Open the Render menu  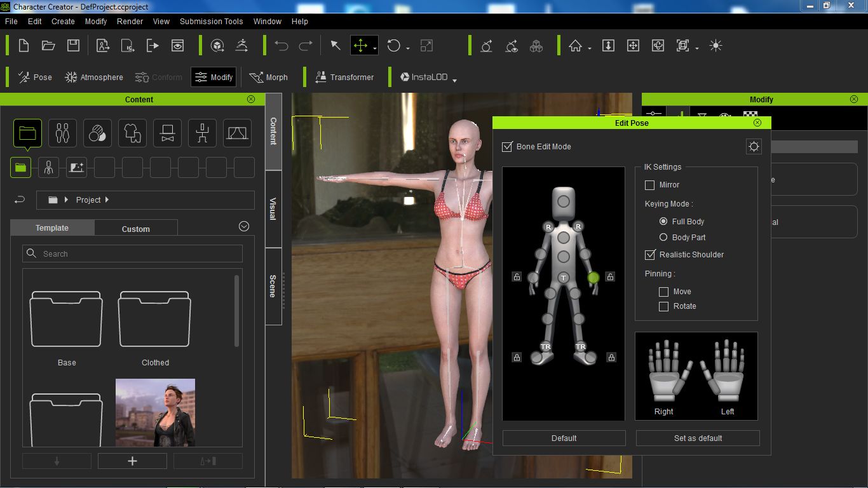coord(130,21)
